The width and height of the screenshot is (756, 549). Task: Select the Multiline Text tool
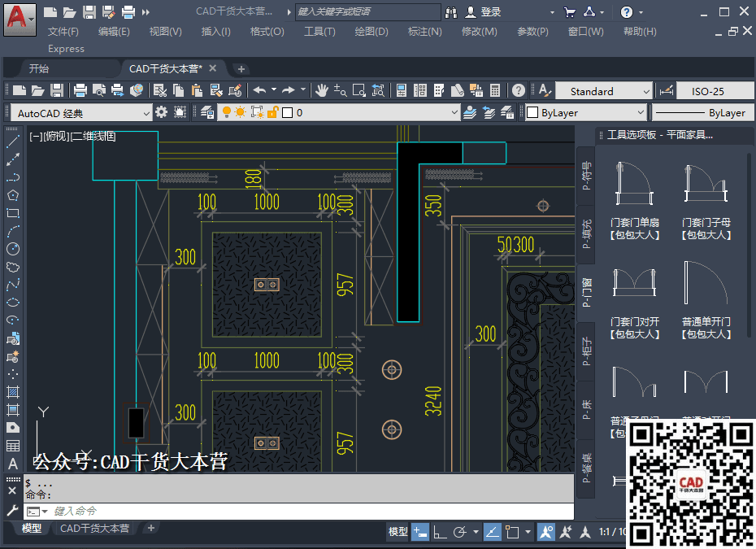coord(13,464)
